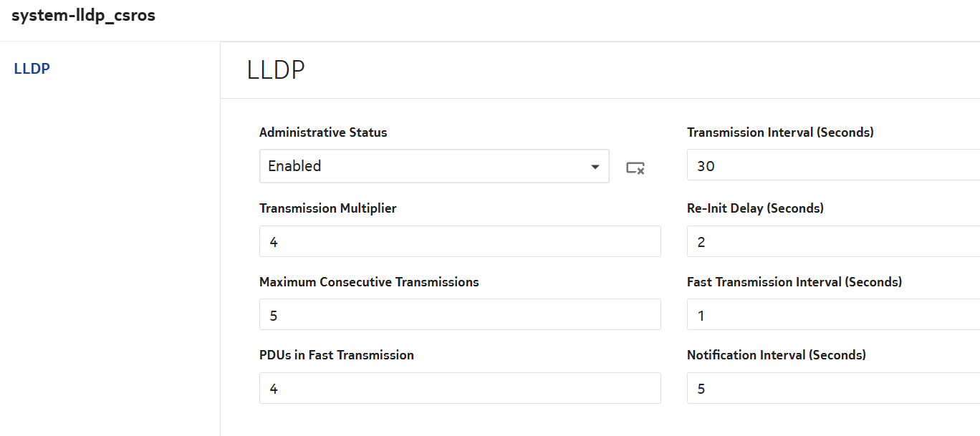This screenshot has height=436, width=980.
Task: Click the system-lldp_csros title
Action: (83, 16)
